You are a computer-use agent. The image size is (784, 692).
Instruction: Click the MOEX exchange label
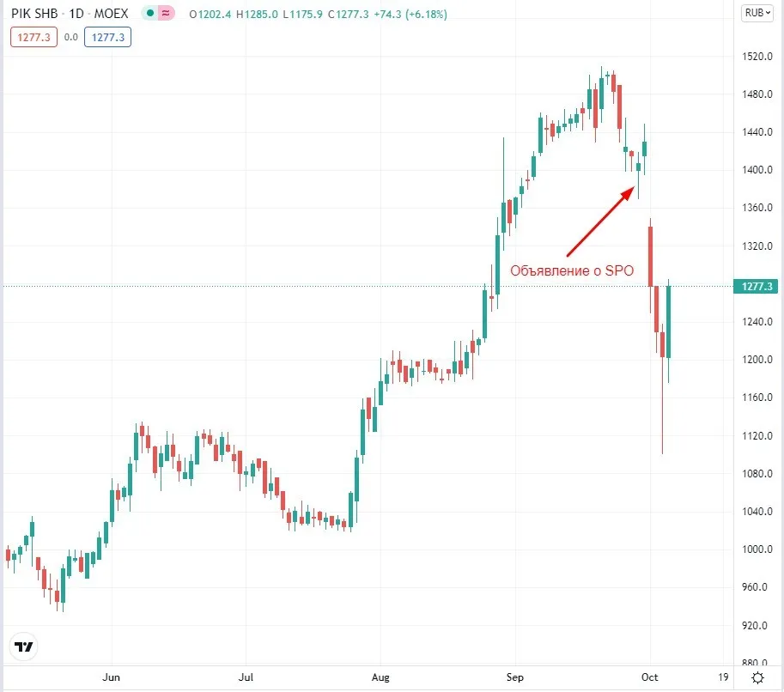tap(111, 14)
